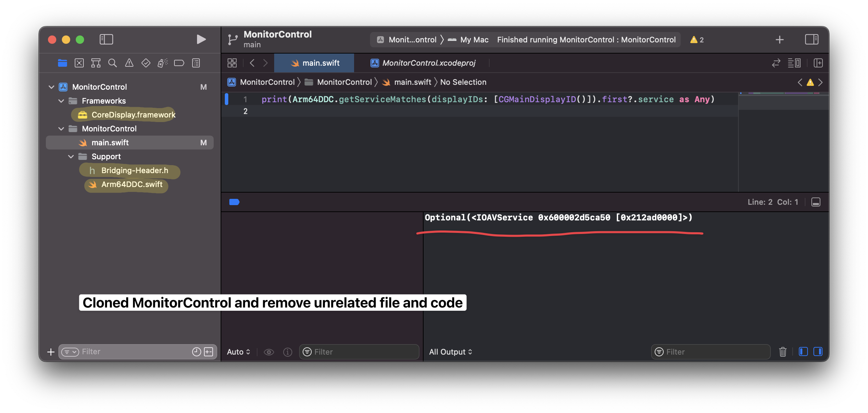Toggle breakpoints in the debug bar
This screenshot has height=413, width=868.
coord(235,202)
